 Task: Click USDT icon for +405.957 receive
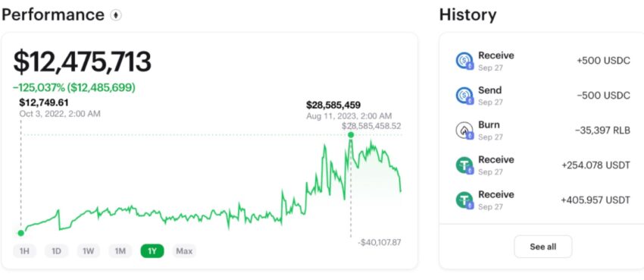464,200
